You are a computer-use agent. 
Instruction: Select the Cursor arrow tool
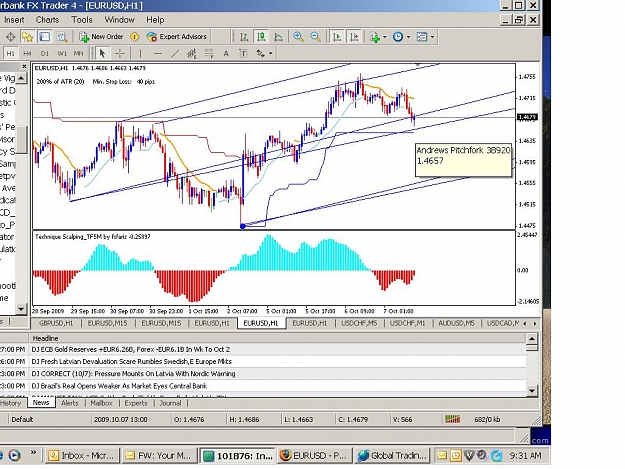[x=102, y=53]
